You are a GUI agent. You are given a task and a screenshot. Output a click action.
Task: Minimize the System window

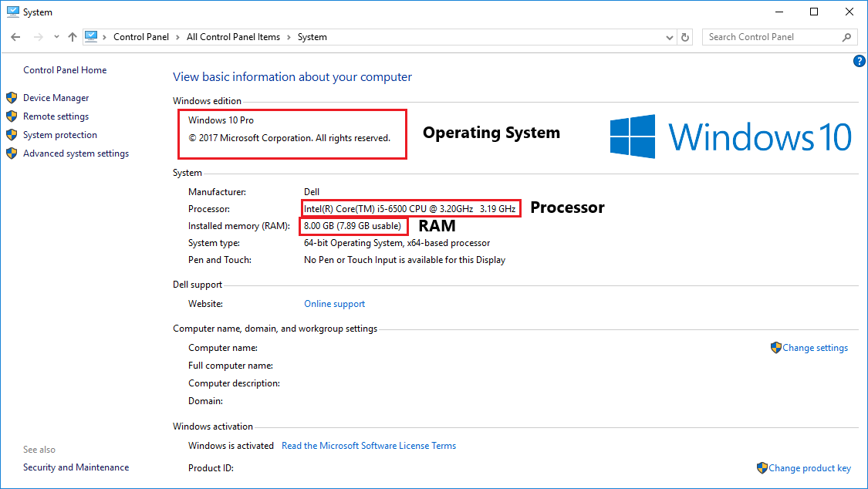click(x=778, y=12)
